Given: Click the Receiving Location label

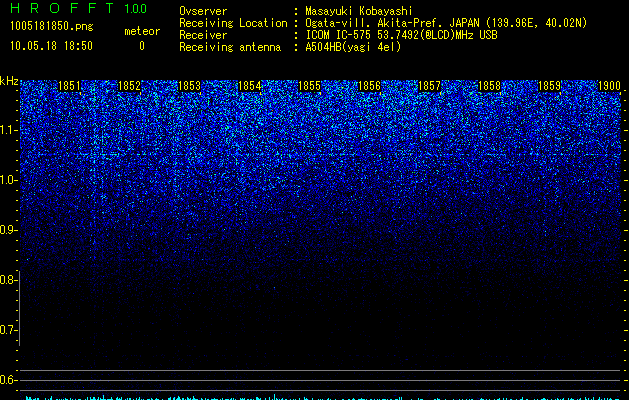Looking at the screenshot, I should [x=233, y=23].
